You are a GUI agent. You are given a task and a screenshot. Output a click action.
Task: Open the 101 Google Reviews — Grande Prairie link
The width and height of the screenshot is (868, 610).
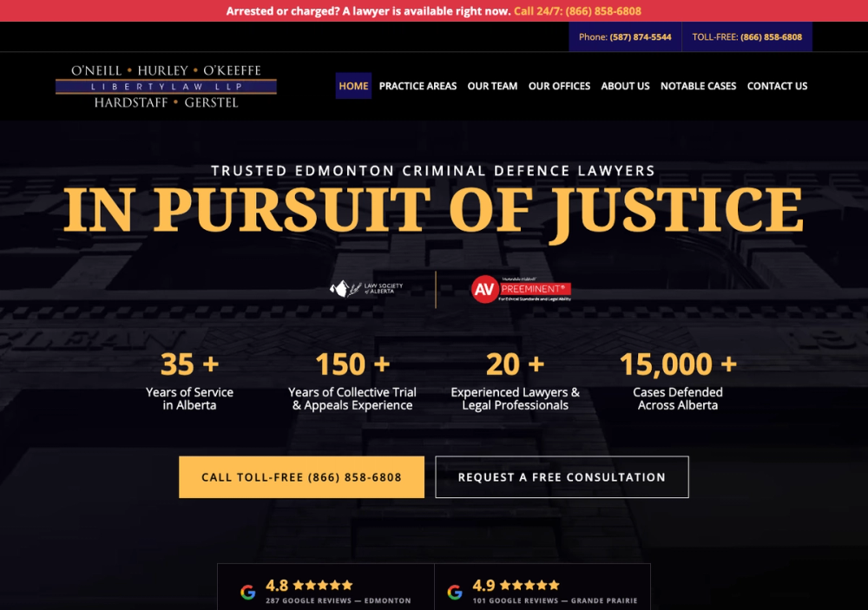click(x=556, y=600)
